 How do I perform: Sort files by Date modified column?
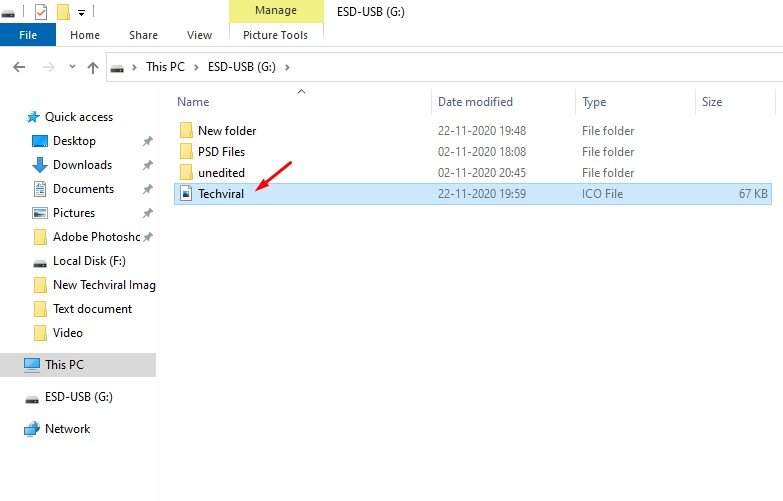[x=475, y=102]
